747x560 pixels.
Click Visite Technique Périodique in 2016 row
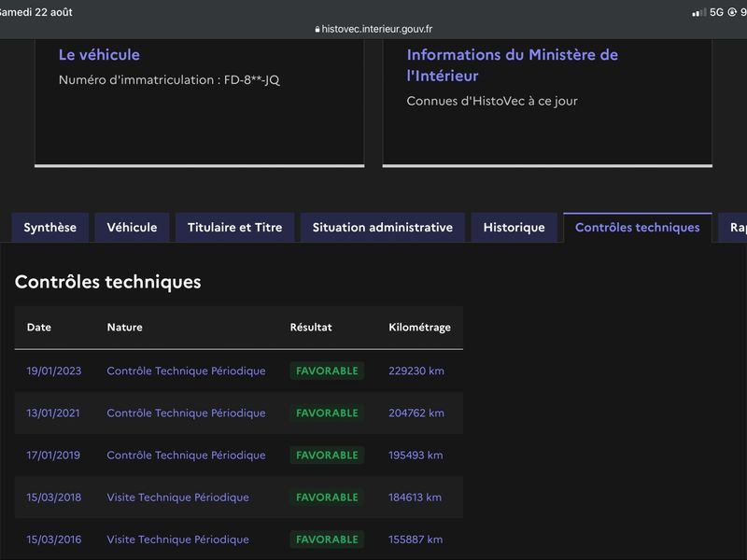[x=177, y=539]
